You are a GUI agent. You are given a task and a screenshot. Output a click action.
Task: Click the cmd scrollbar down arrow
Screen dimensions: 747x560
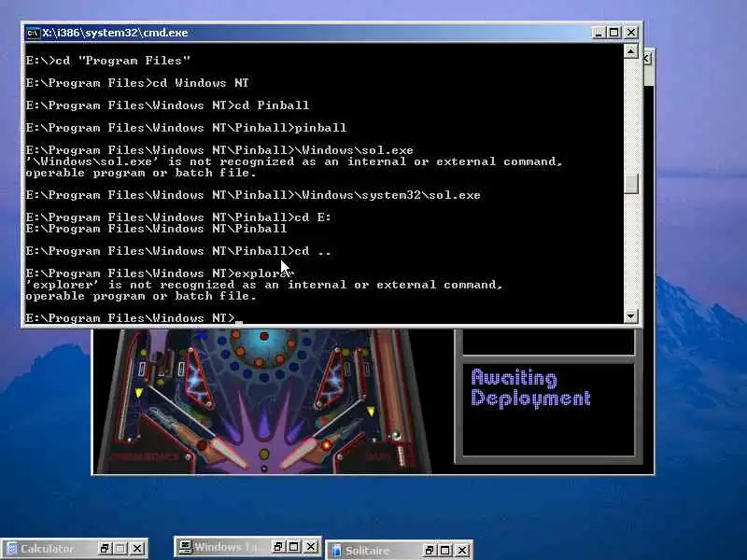click(x=631, y=315)
